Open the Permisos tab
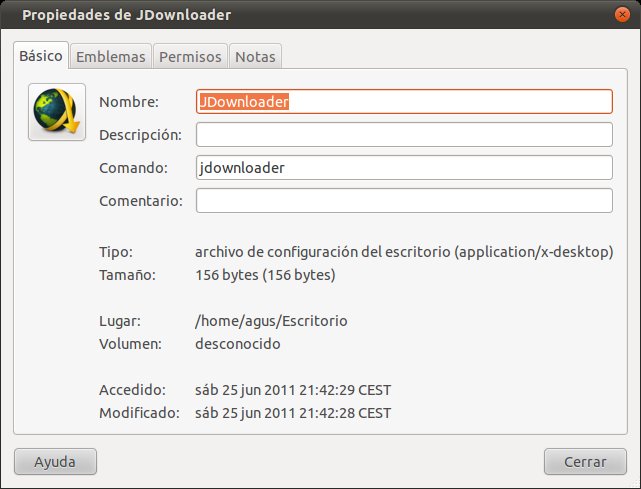Screen dimensions: 641x489 point(190,56)
